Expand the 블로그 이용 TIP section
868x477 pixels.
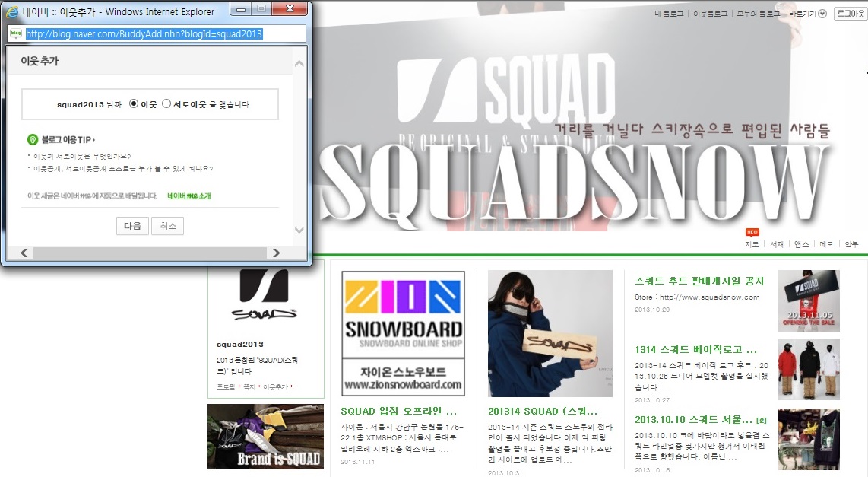pyautogui.click(x=68, y=140)
